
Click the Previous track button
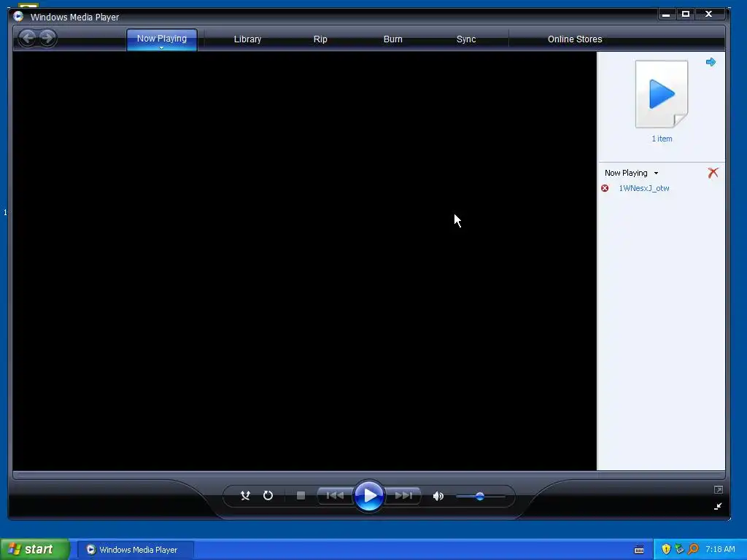coord(336,496)
